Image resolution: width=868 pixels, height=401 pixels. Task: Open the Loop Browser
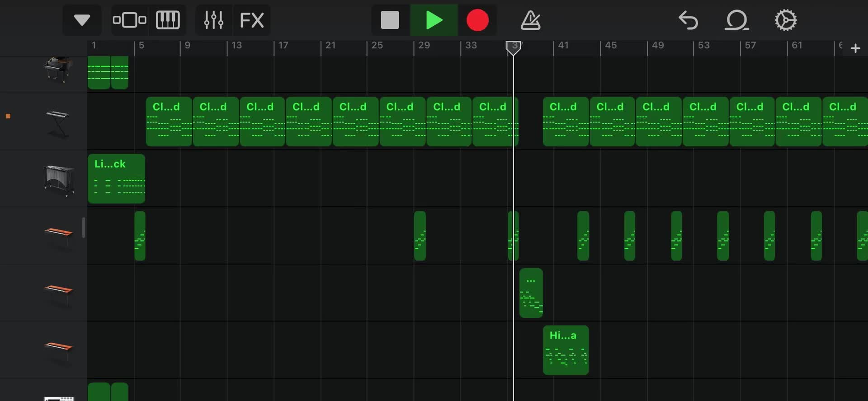click(x=736, y=20)
